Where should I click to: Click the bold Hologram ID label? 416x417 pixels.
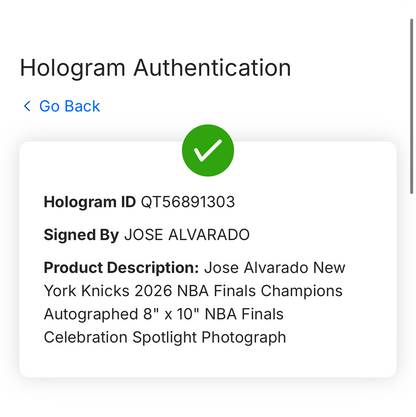[90, 203]
